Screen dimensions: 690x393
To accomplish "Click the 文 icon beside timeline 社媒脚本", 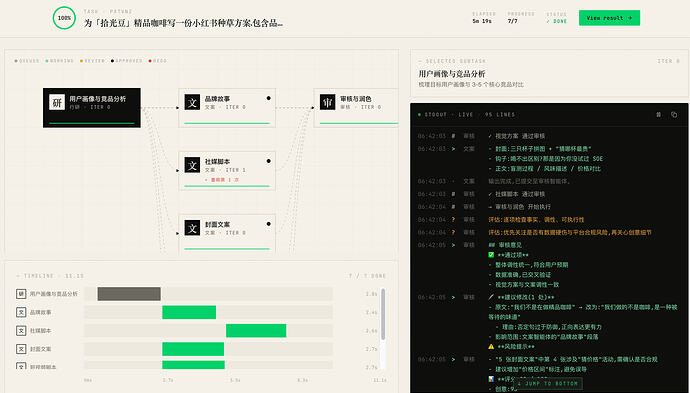I will pyautogui.click(x=21, y=331).
